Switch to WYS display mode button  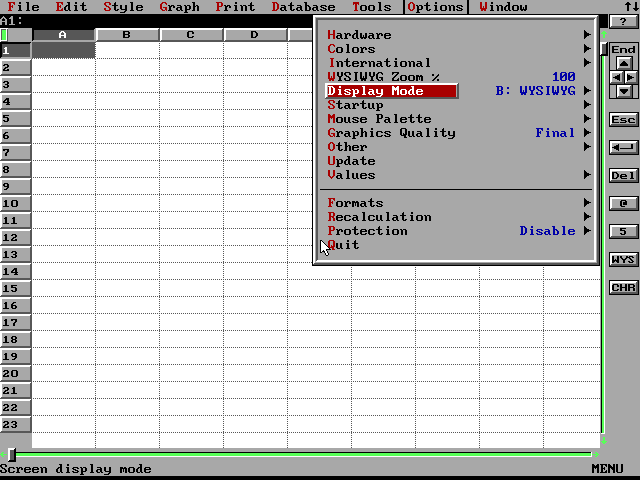coord(623,259)
